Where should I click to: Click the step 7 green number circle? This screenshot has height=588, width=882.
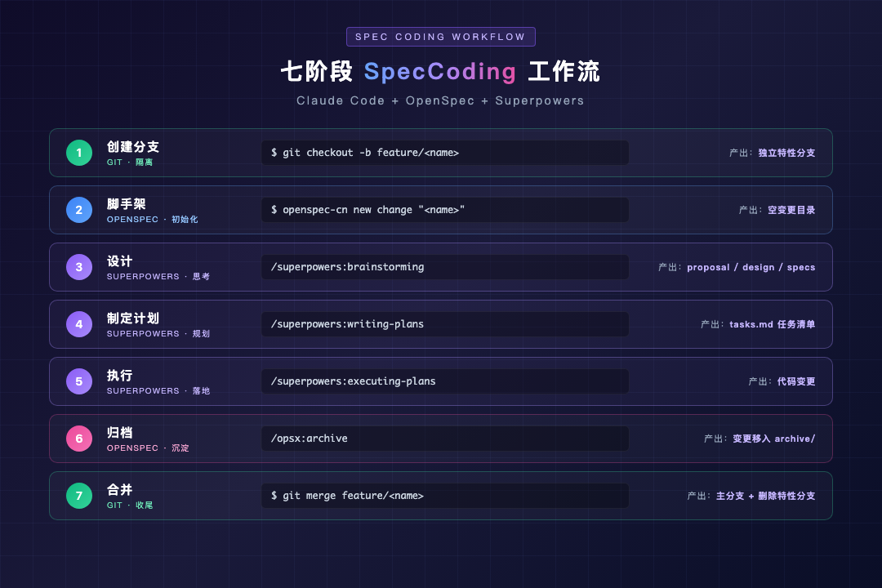[x=79, y=496]
